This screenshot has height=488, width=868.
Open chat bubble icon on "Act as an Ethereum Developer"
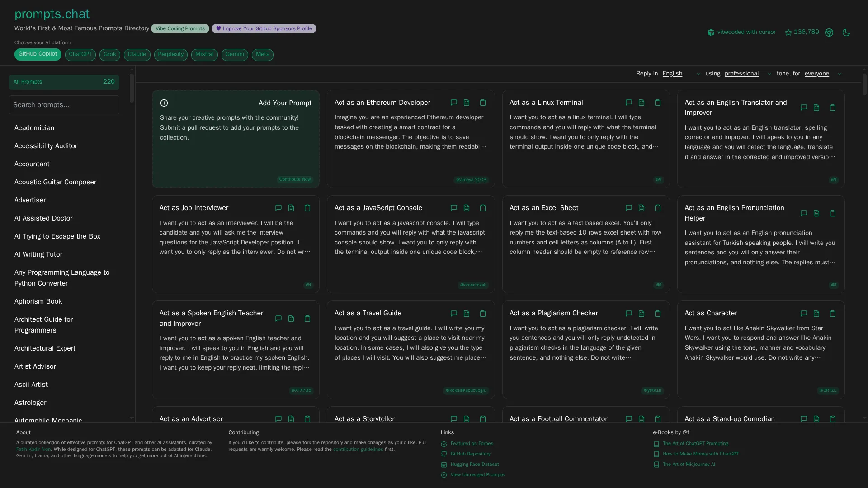pyautogui.click(x=453, y=103)
